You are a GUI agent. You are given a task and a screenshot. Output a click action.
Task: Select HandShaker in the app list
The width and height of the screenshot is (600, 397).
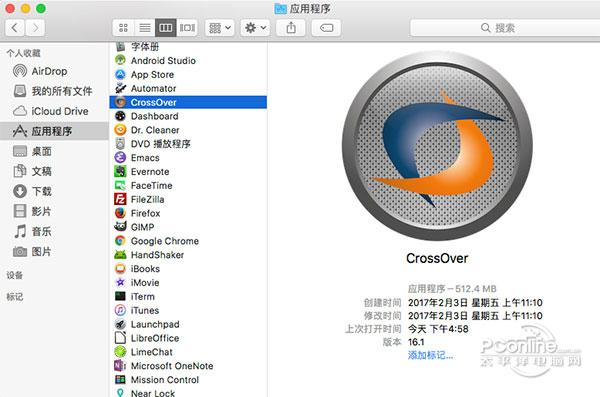pyautogui.click(x=188, y=255)
